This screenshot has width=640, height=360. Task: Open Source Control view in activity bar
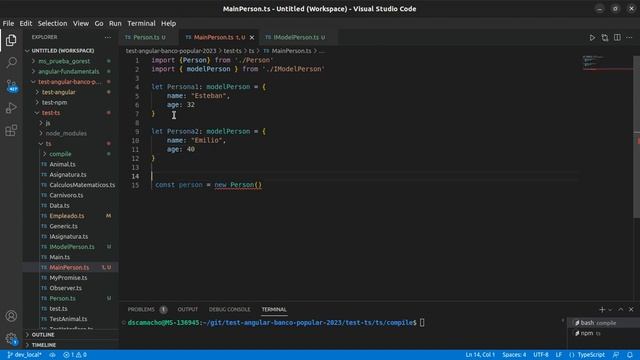[x=11, y=85]
